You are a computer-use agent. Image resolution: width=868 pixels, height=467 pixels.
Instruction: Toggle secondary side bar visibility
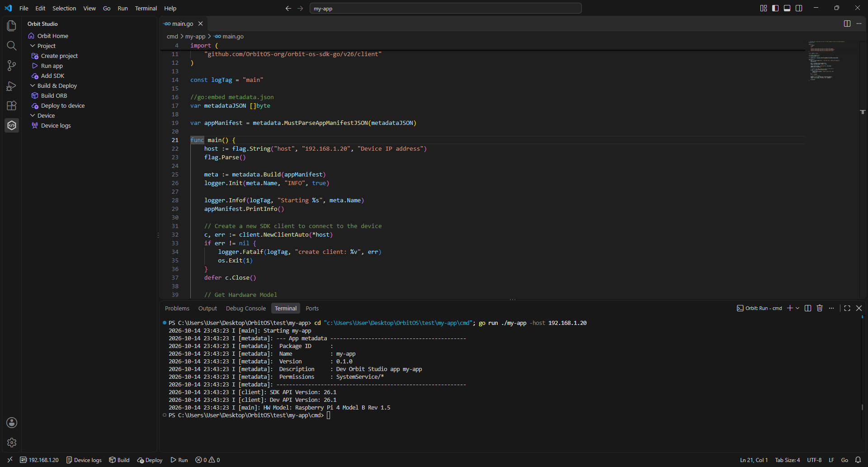coord(799,8)
